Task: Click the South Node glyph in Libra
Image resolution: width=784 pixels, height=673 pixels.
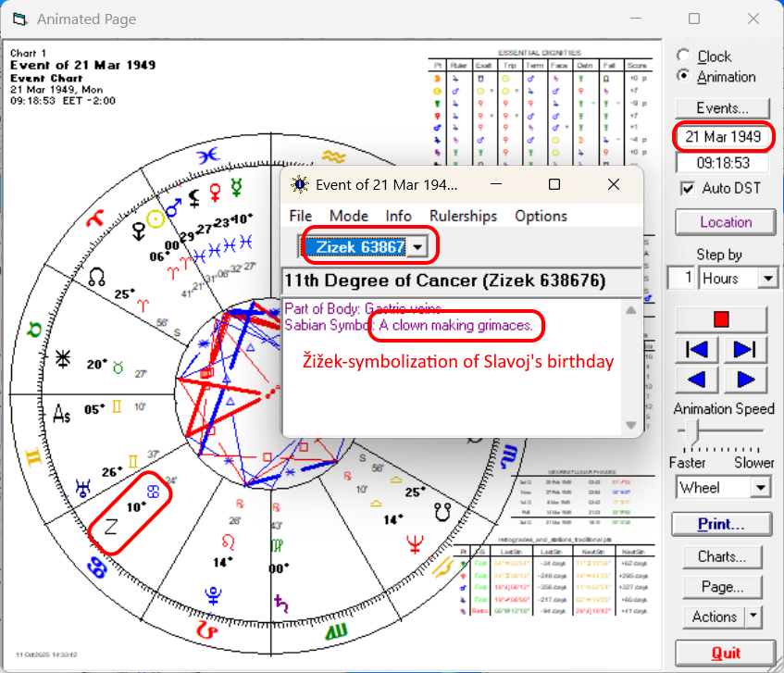Action: [442, 512]
